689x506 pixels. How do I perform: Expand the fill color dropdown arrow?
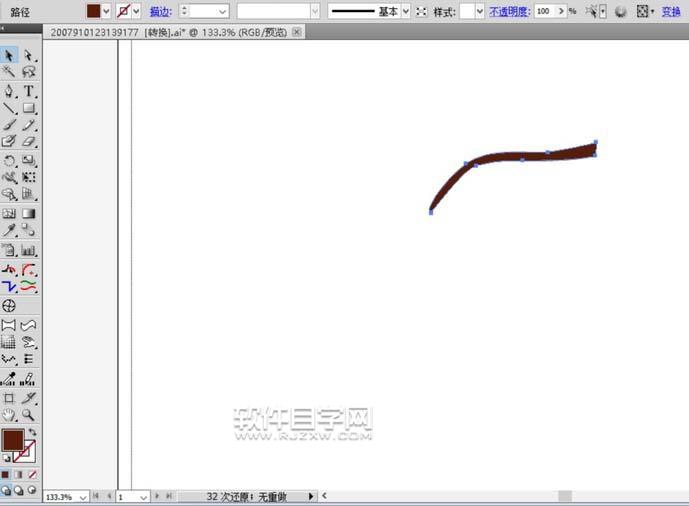(106, 11)
